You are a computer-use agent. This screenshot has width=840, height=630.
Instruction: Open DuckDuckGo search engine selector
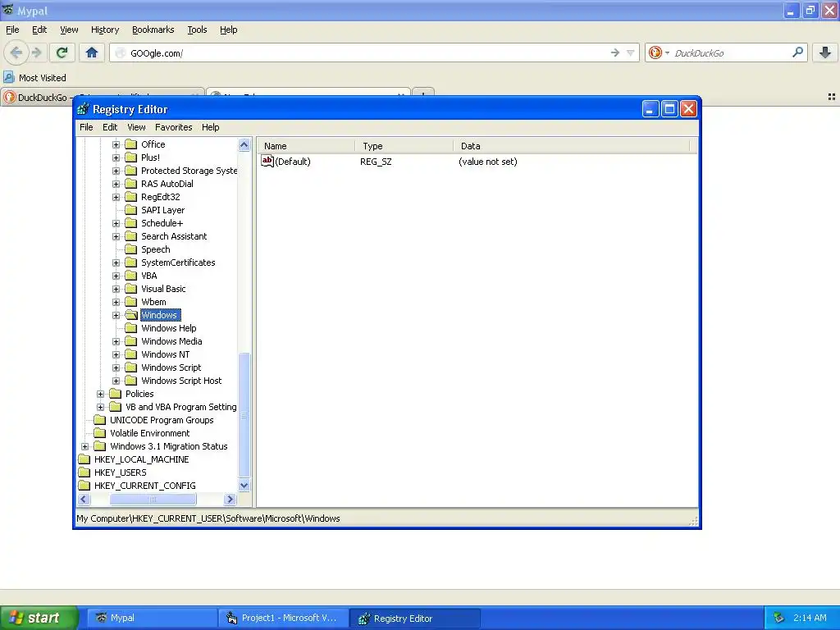point(659,52)
